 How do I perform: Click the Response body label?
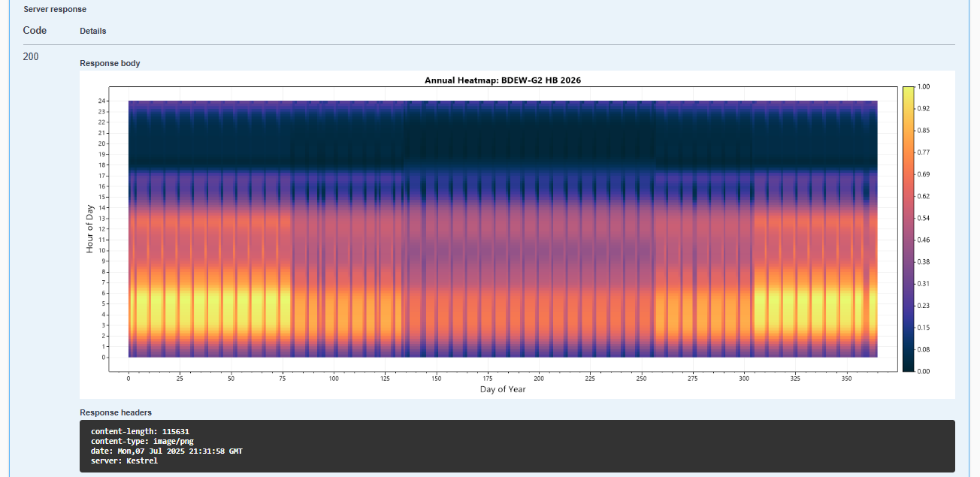coord(110,64)
